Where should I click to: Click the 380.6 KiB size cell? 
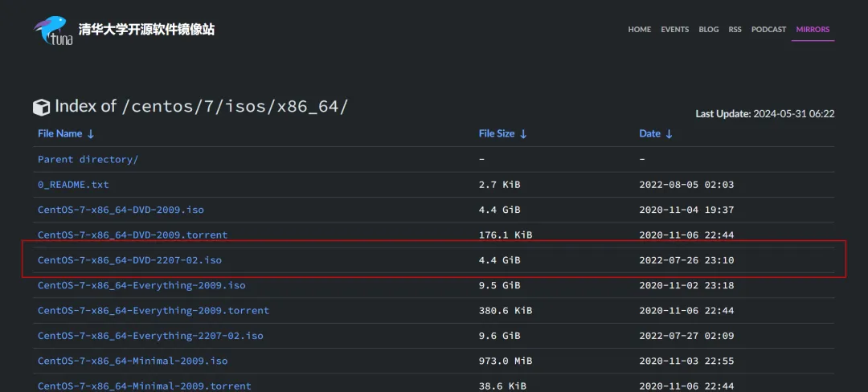click(x=506, y=310)
